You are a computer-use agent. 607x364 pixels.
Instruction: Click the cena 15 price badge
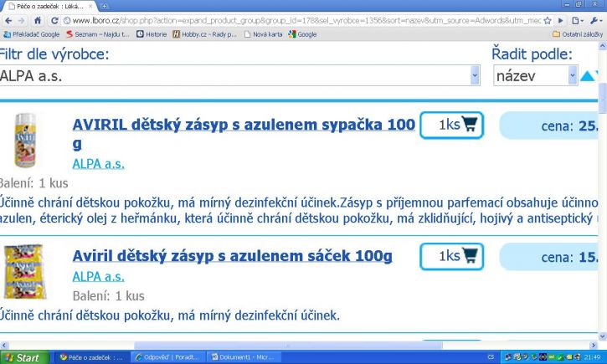coord(549,257)
